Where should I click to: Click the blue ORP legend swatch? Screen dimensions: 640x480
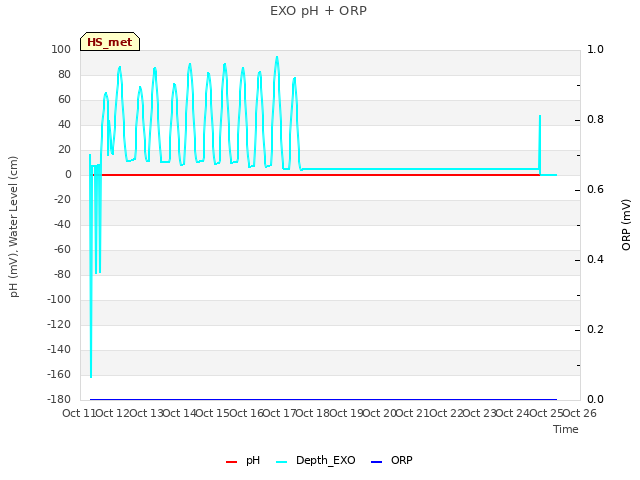point(376,462)
